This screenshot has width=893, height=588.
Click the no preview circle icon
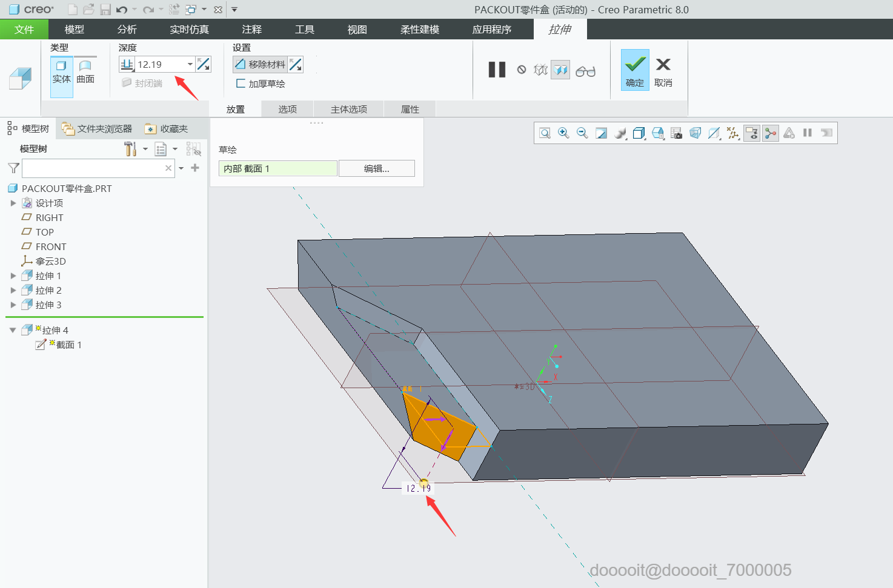[x=522, y=70]
